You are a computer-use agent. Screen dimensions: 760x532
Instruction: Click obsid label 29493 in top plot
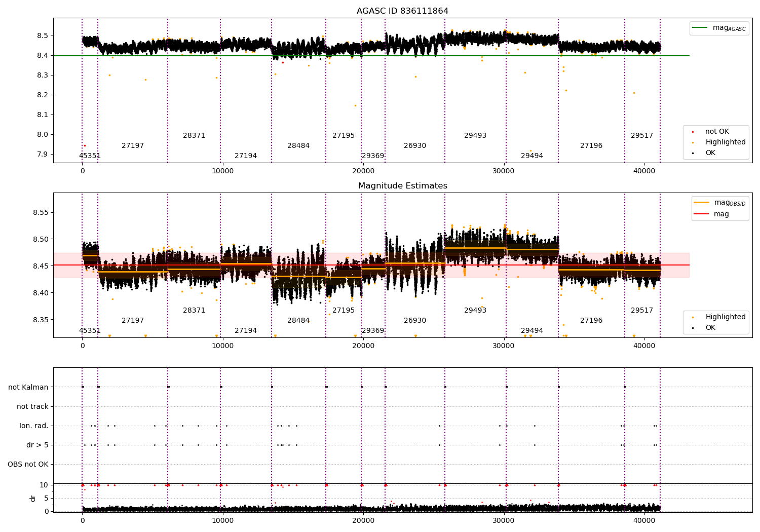tap(475, 136)
